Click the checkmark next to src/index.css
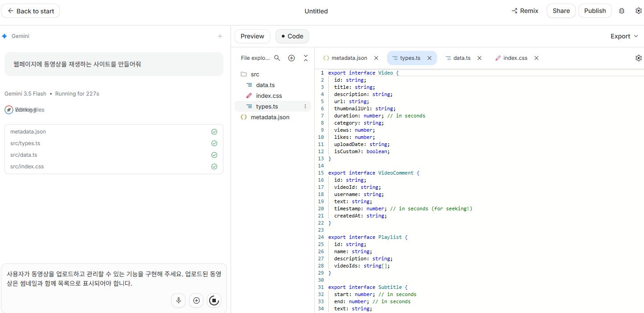 coord(214,167)
